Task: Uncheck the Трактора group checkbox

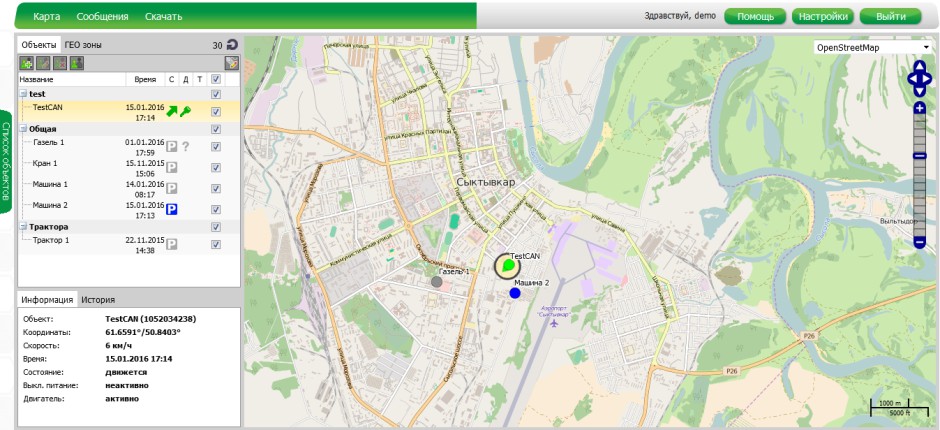Action: [x=216, y=227]
